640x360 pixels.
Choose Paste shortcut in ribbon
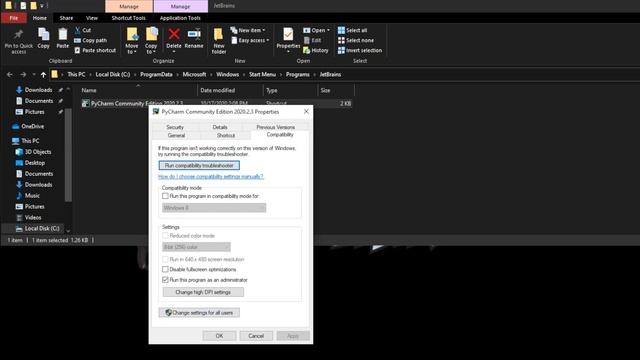click(x=95, y=51)
